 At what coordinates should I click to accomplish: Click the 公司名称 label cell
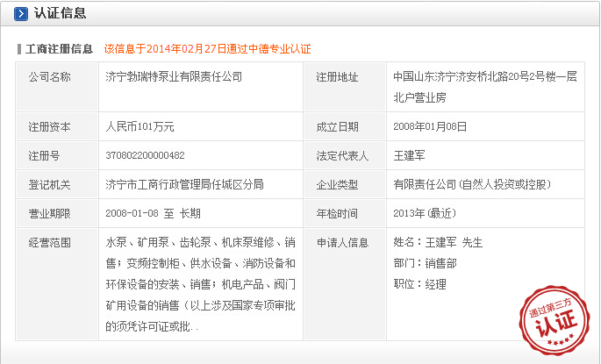tap(49, 77)
